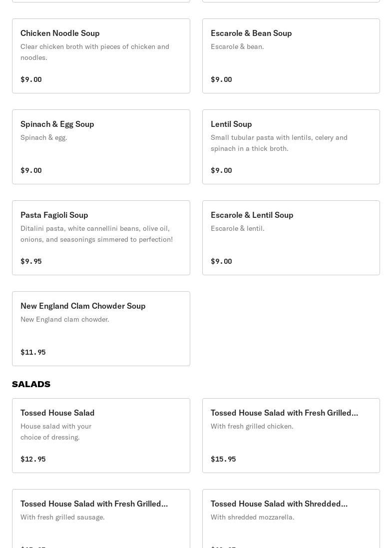Open the salad with shredded mozzarella
This screenshot has width=392, height=548.
click(279, 504)
